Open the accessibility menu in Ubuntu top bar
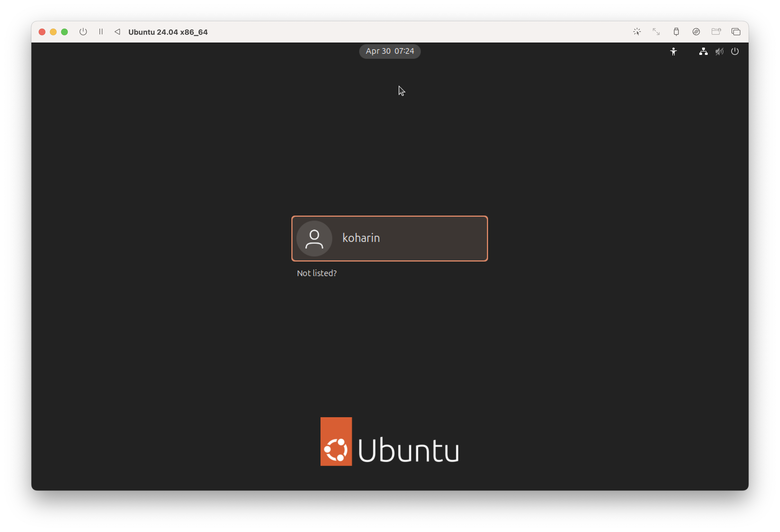 pos(673,52)
